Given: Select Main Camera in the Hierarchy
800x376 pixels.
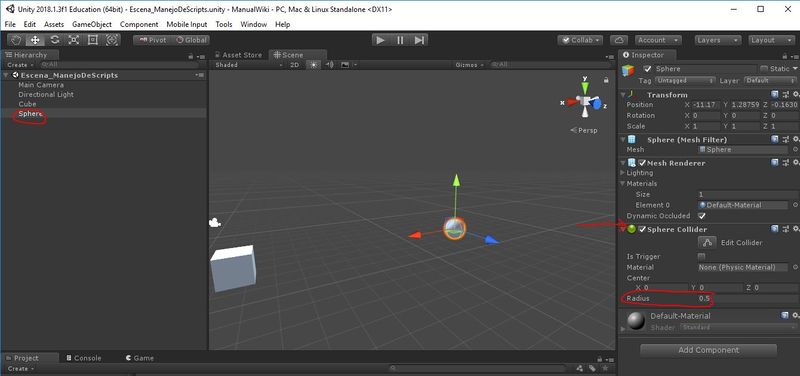Looking at the screenshot, I should [x=41, y=85].
